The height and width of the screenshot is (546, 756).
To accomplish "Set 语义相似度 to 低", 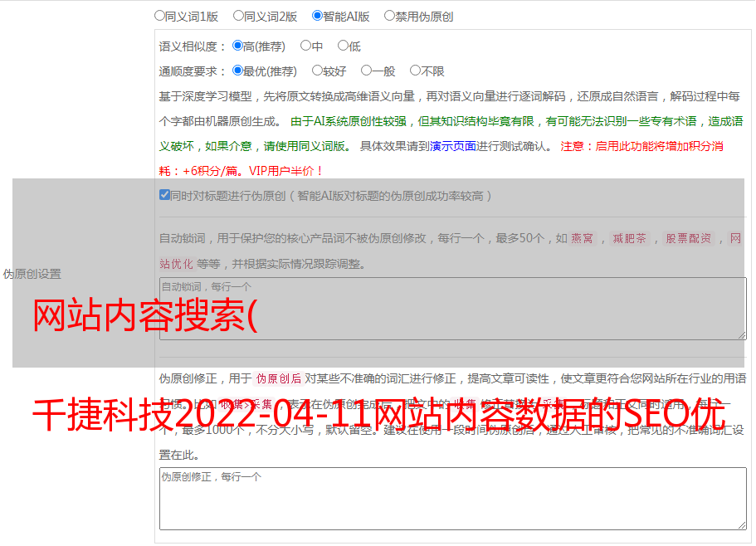I will [343, 46].
